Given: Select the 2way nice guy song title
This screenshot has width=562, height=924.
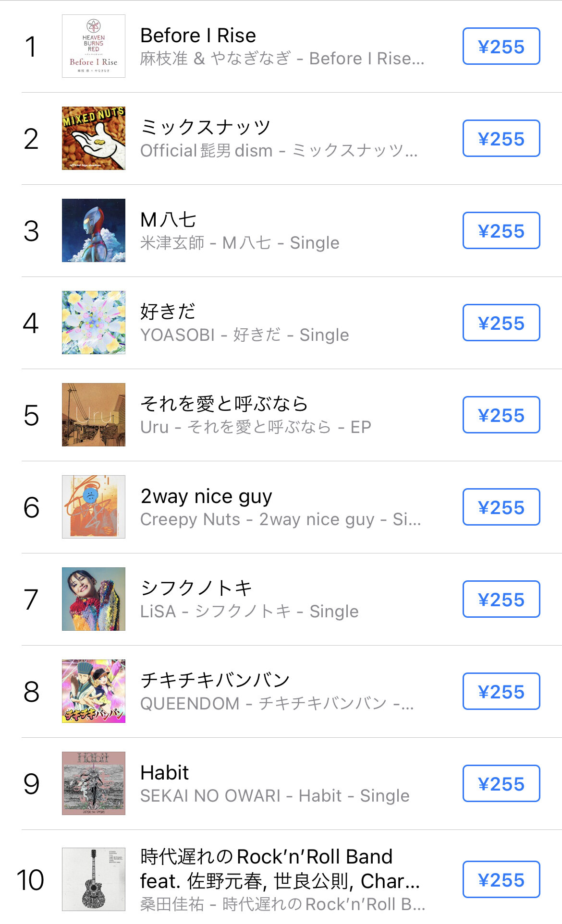Looking at the screenshot, I should point(207,496).
